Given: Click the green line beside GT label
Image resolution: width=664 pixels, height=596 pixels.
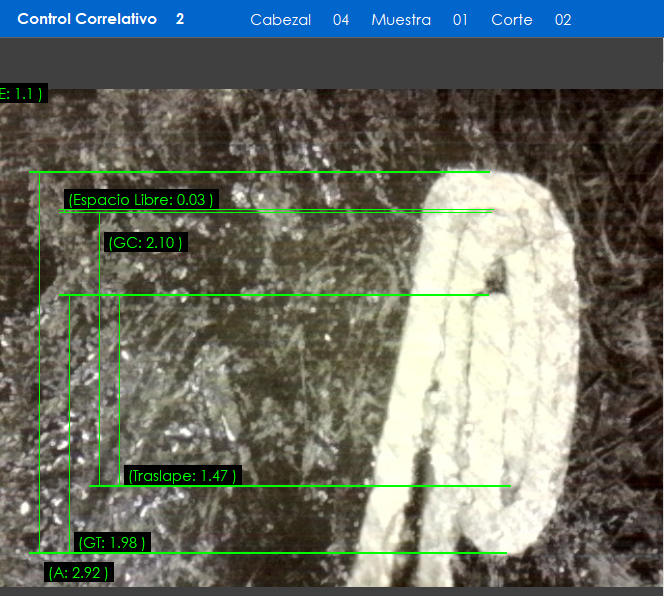Looking at the screenshot, I should (300, 552).
